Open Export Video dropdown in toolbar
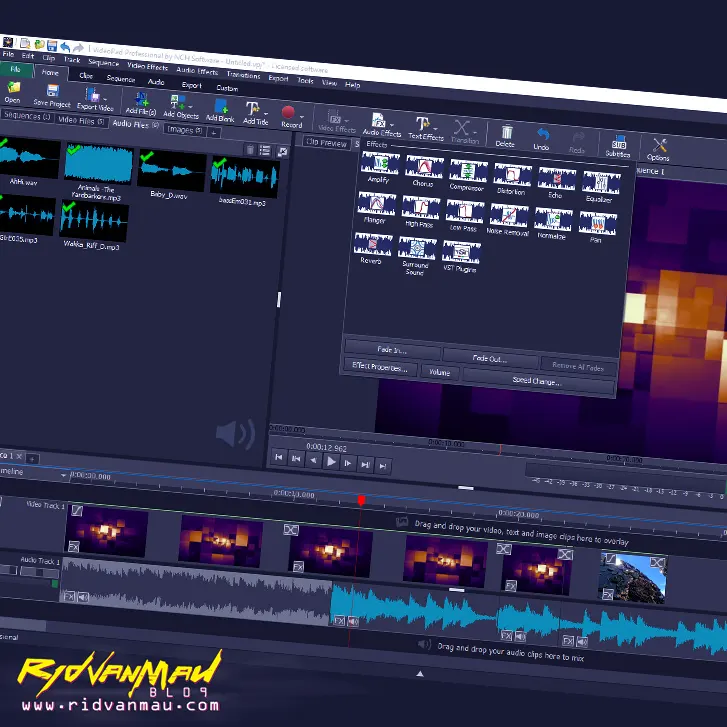Viewport: 727px width, 727px height. click(105, 99)
